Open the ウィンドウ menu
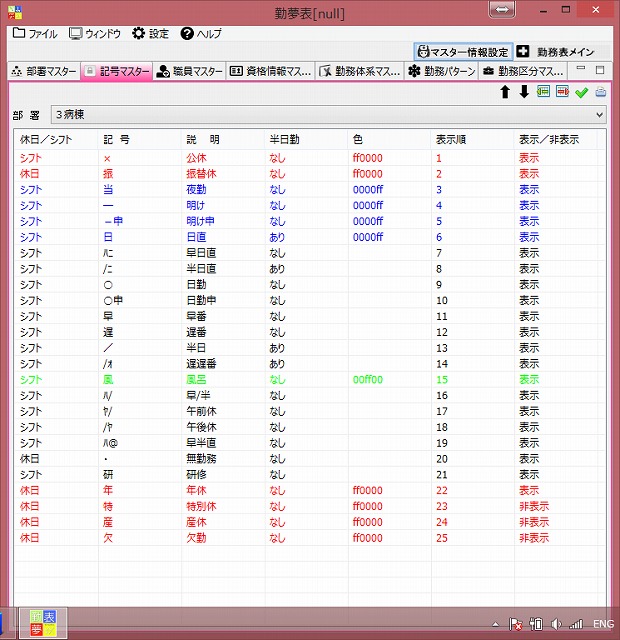The image size is (620, 640). (x=95, y=33)
